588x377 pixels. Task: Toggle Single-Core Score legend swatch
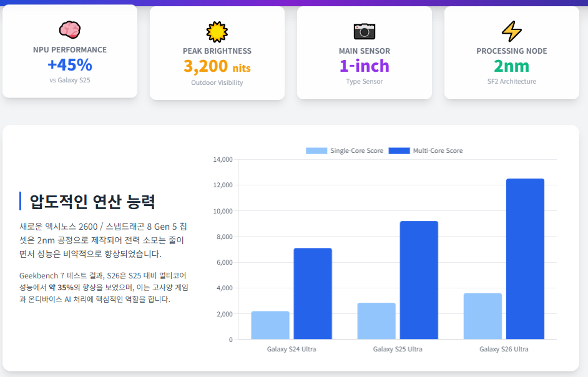pyautogui.click(x=316, y=151)
